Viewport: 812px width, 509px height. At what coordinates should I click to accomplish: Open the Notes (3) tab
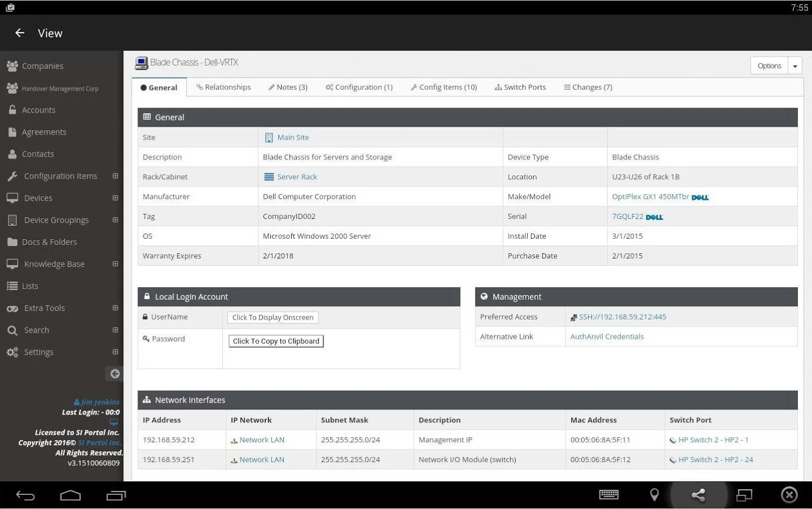coord(288,87)
